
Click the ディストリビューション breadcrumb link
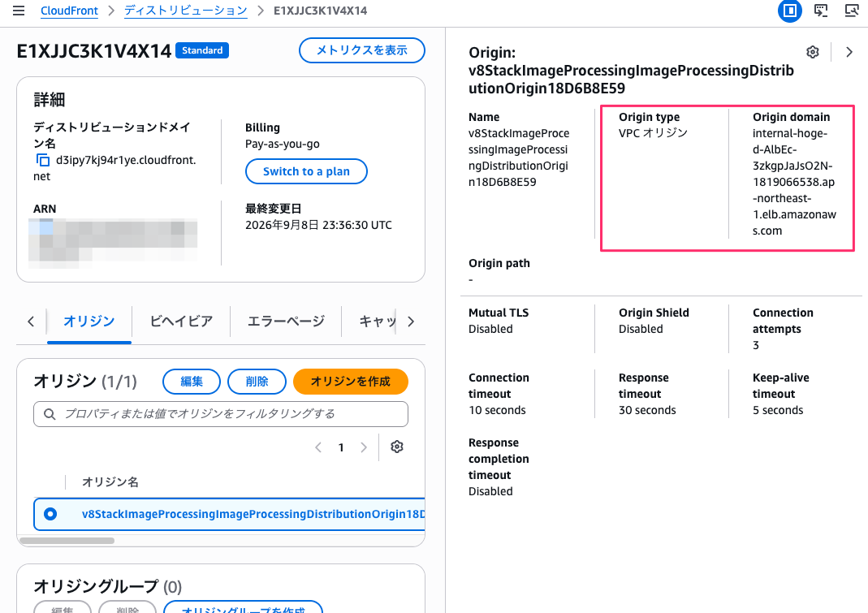[185, 11]
